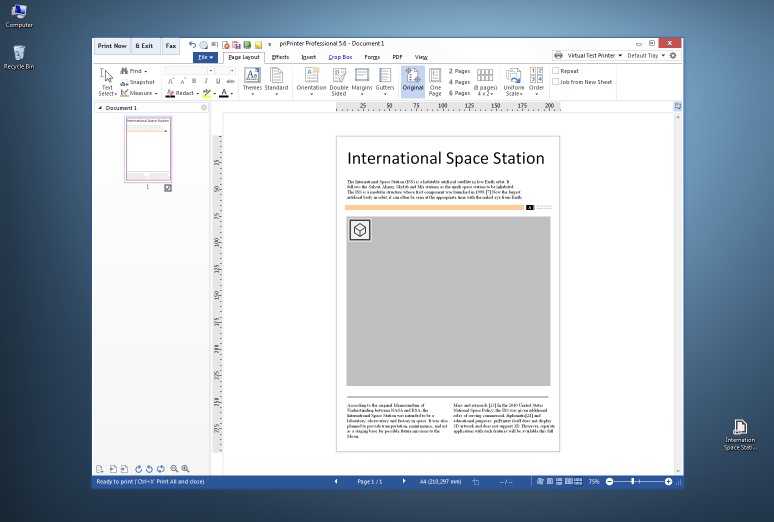This screenshot has width=774, height=522.
Task: Open the Order dropdown
Action: point(536,82)
